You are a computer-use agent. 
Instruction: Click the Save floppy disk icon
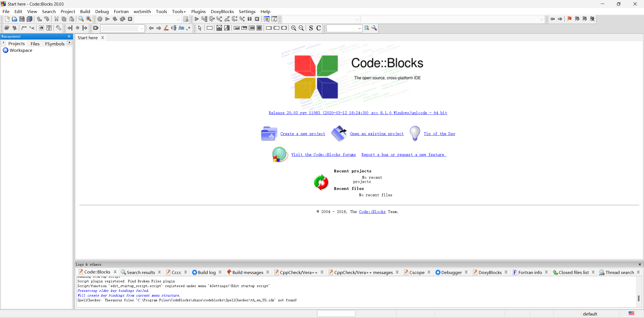[x=22, y=19]
